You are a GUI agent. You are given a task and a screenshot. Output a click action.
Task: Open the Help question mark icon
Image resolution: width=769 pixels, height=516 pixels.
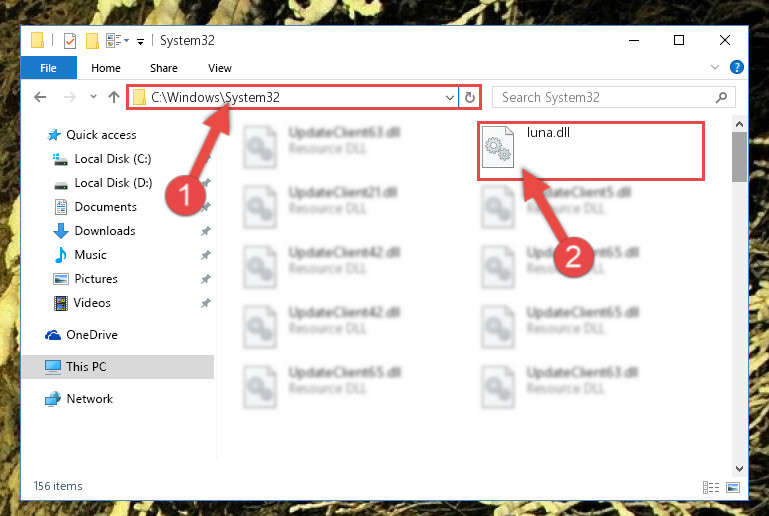click(737, 67)
